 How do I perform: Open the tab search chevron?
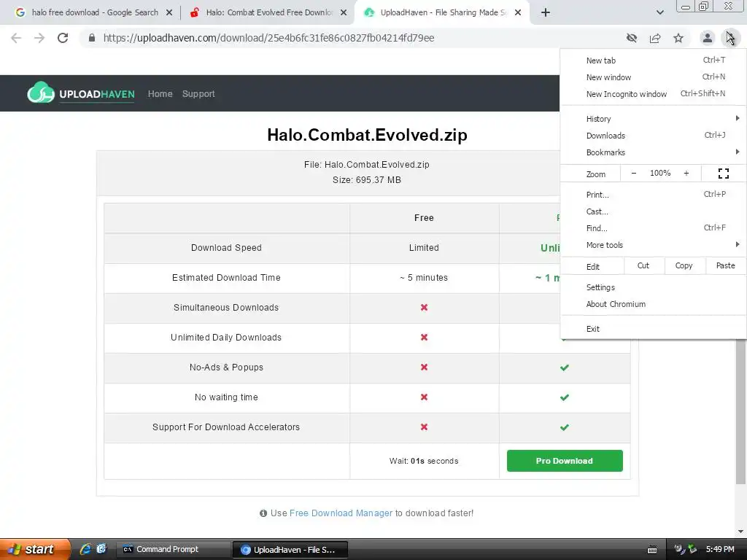tap(659, 13)
